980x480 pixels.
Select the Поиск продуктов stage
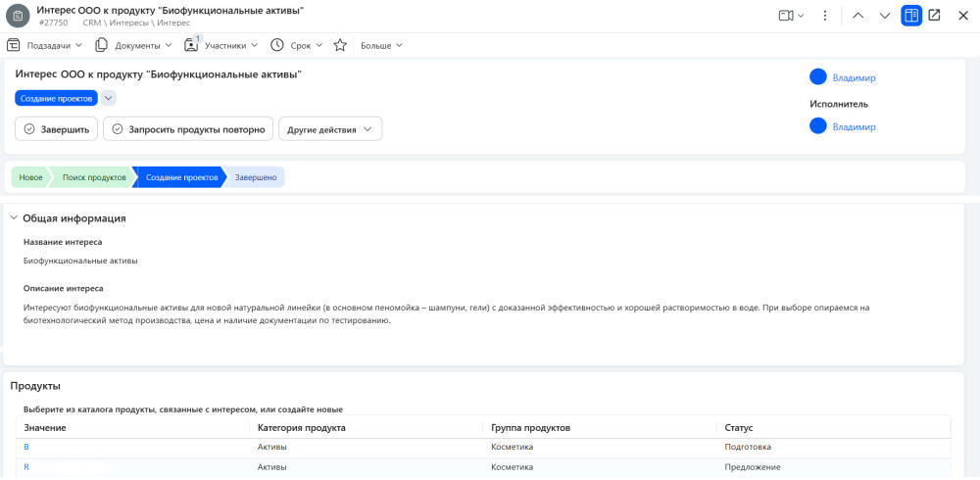[x=93, y=177]
